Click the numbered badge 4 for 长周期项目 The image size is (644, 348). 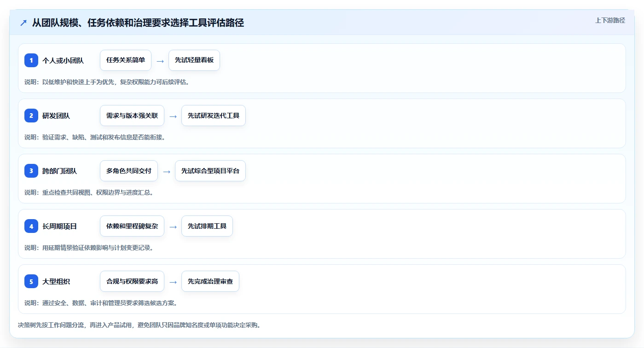coord(31,226)
